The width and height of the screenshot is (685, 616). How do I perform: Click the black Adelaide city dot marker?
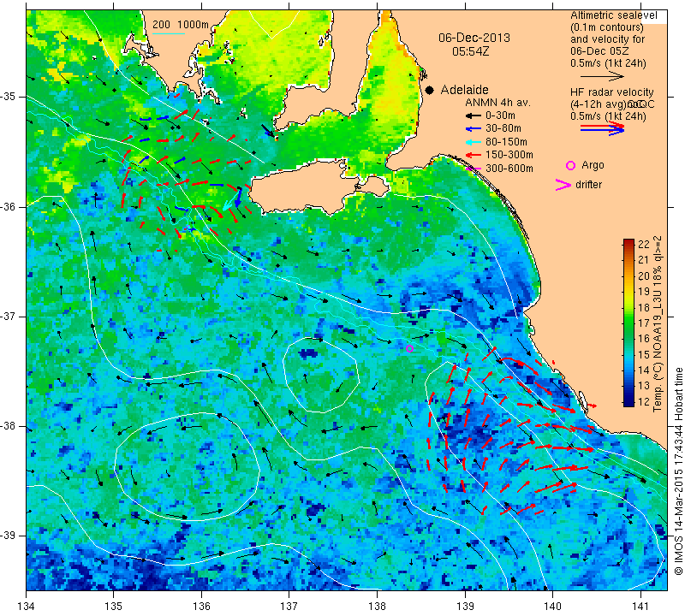[430, 91]
